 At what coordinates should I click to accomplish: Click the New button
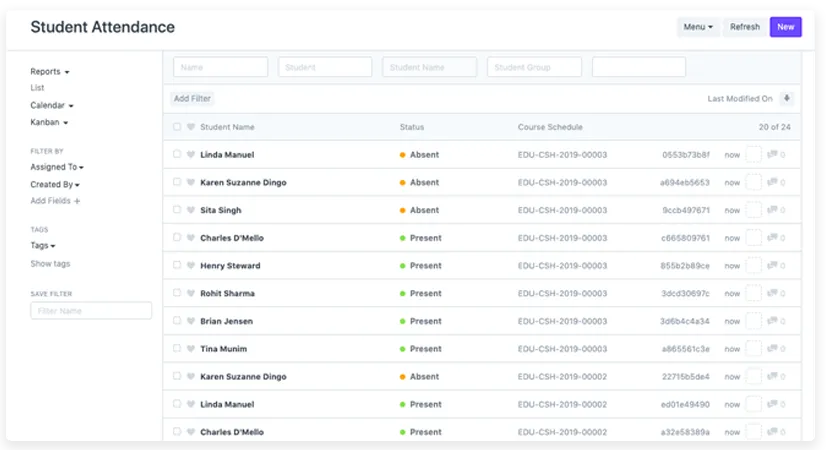785,27
